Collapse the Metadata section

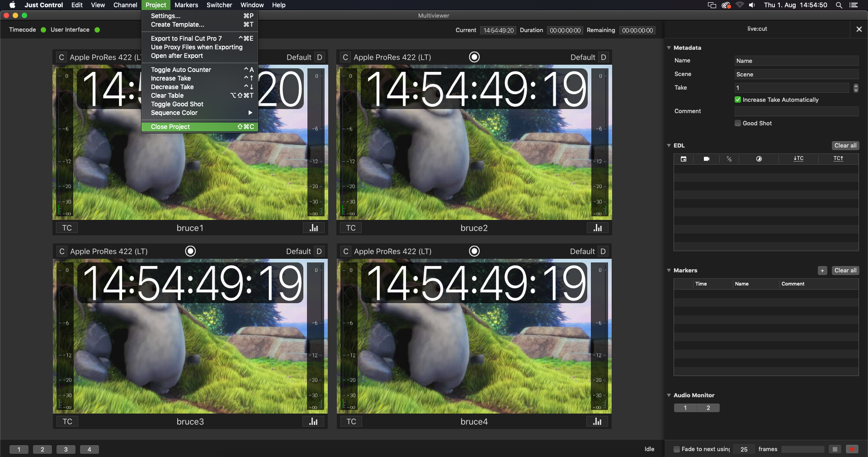(669, 48)
